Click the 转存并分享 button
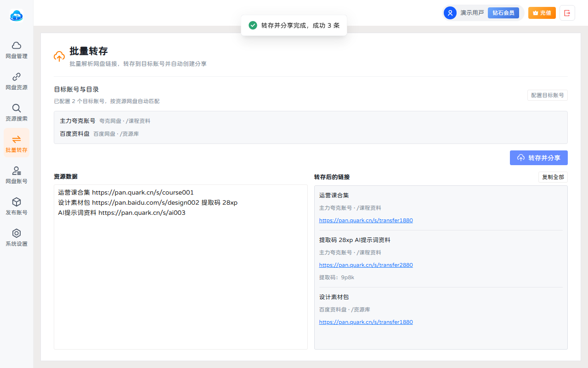 539,158
